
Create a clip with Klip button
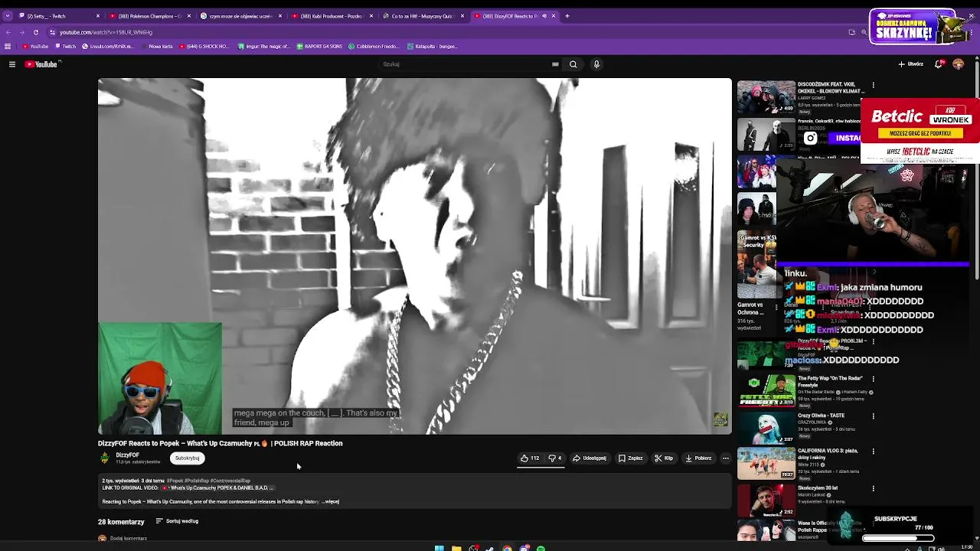(x=664, y=458)
